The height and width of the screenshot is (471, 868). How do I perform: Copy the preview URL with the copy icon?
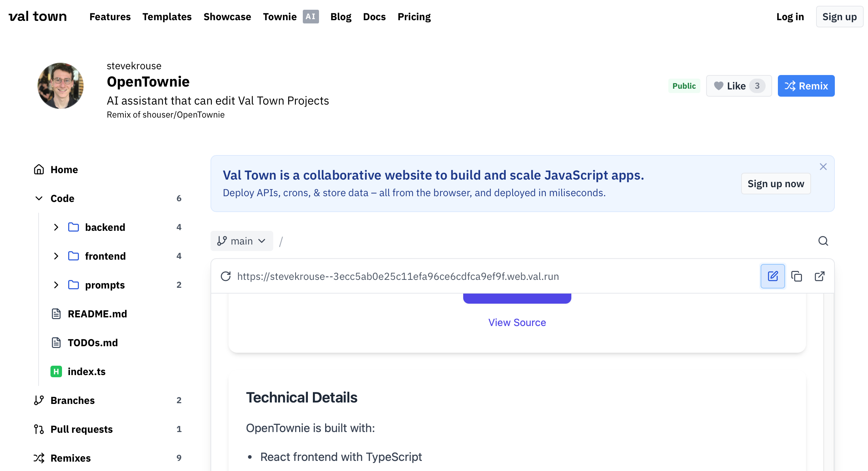pyautogui.click(x=796, y=276)
